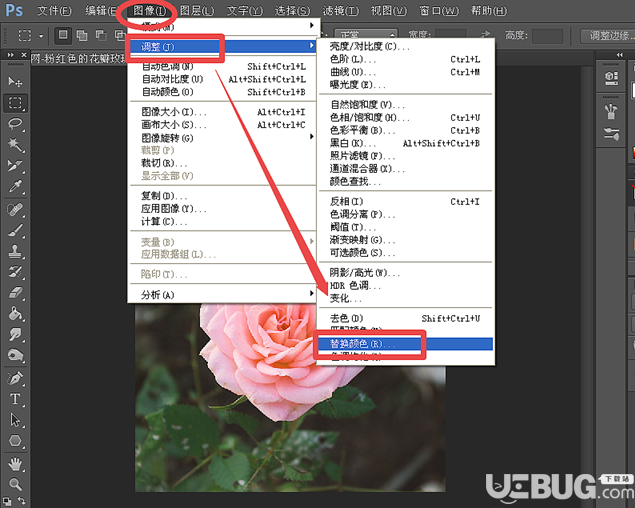This screenshot has height=508, width=635.
Task: Click the Photoshop Ps logo
Action: (x=14, y=10)
